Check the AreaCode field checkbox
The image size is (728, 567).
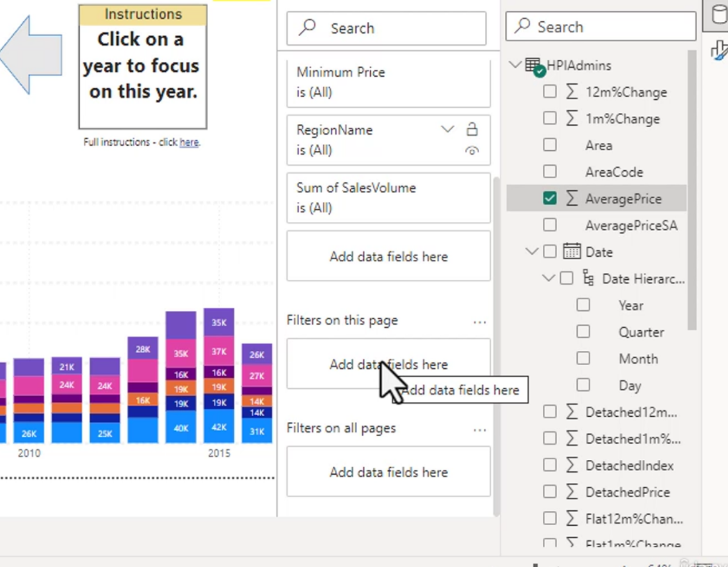coord(550,171)
